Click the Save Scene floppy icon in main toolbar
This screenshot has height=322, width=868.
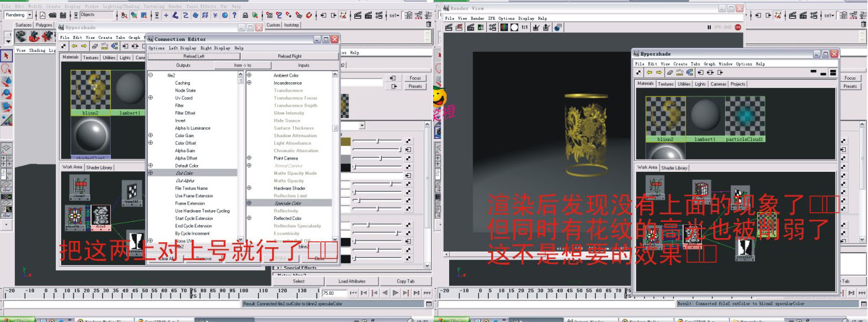(63, 15)
